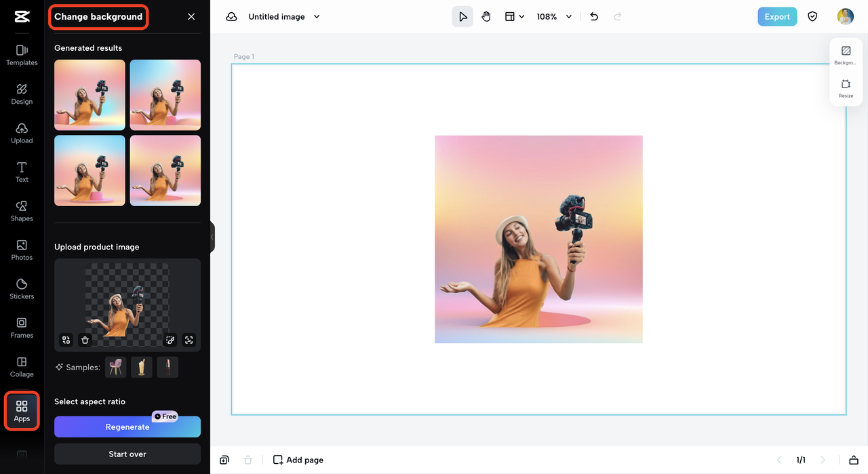This screenshot has height=474, width=868.
Task: Choose the pink chair sample
Action: click(x=115, y=367)
